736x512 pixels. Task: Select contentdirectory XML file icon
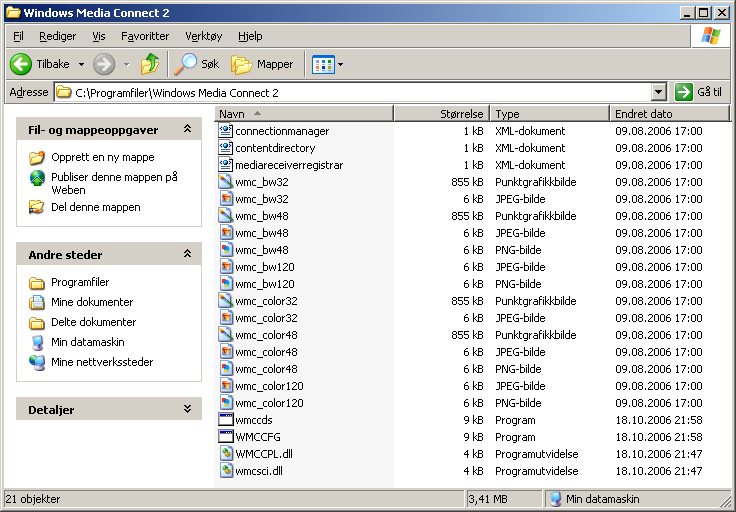pos(226,148)
